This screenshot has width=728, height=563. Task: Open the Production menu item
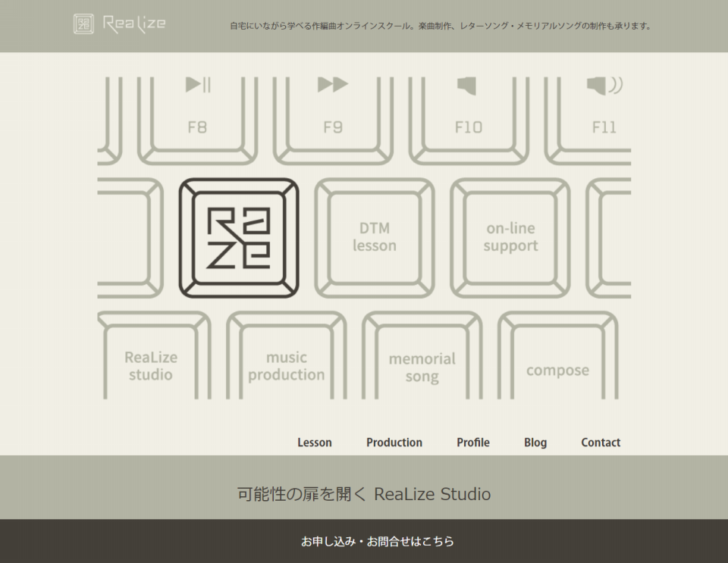tap(394, 443)
